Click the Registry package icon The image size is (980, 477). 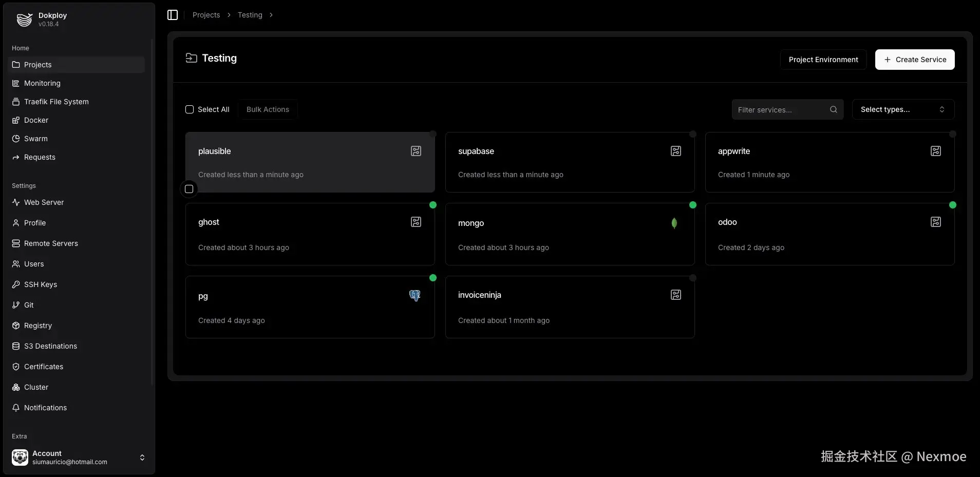(x=16, y=326)
